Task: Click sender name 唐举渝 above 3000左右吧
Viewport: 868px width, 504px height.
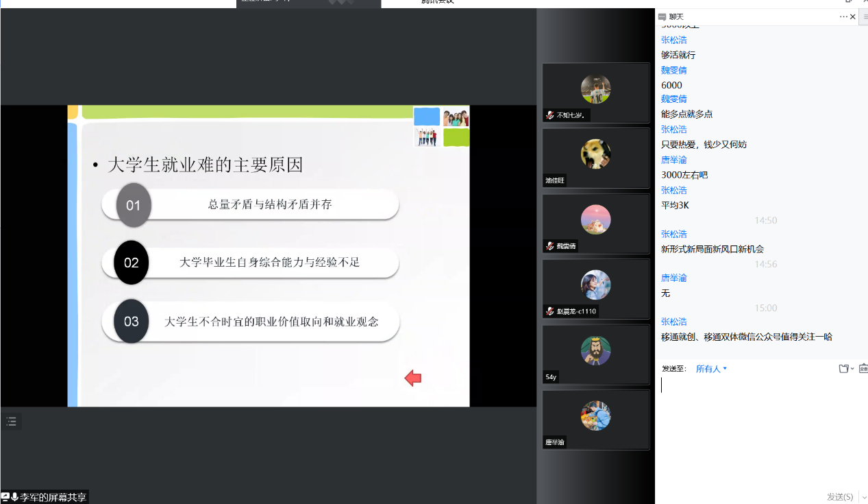Action: (x=673, y=160)
